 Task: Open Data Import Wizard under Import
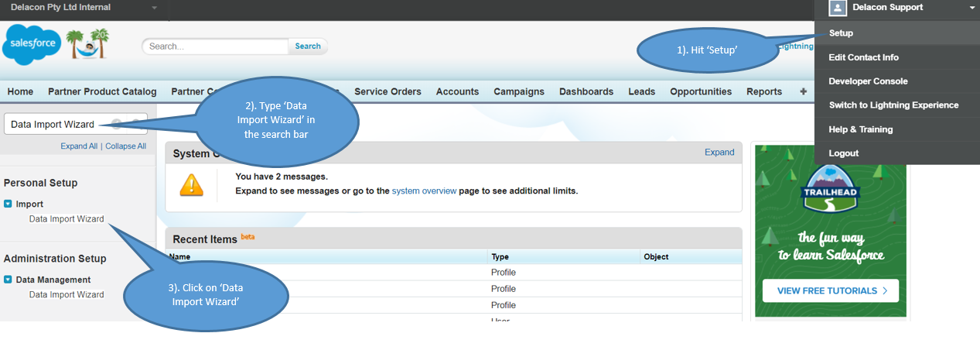[67, 219]
